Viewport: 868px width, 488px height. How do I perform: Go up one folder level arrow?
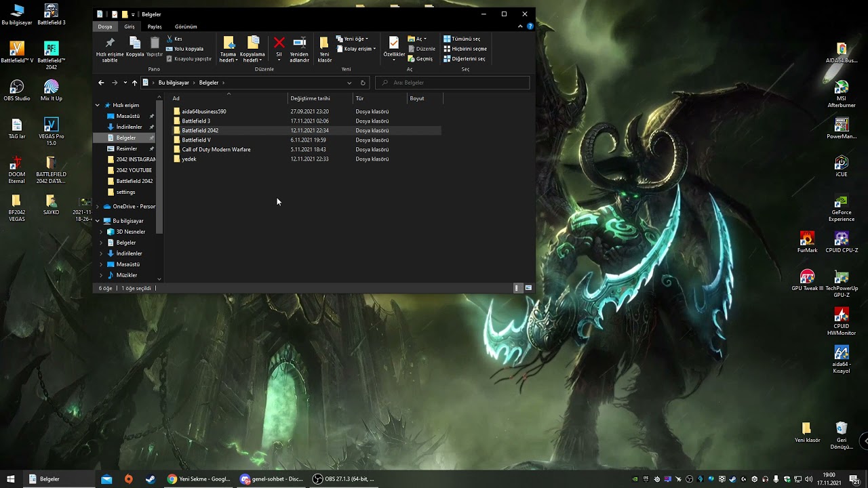[x=134, y=83]
